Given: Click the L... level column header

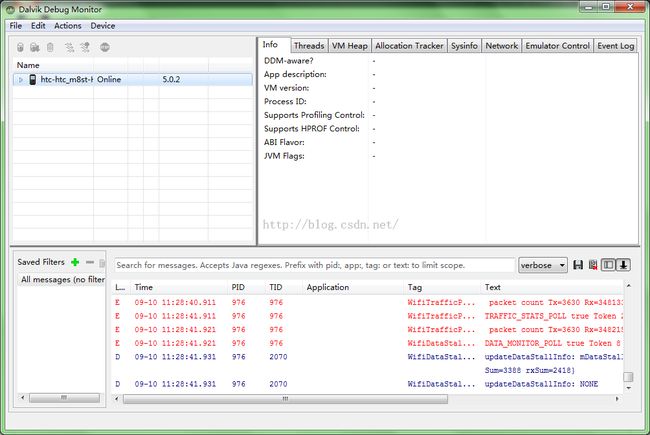Looking at the screenshot, I should tap(120, 287).
